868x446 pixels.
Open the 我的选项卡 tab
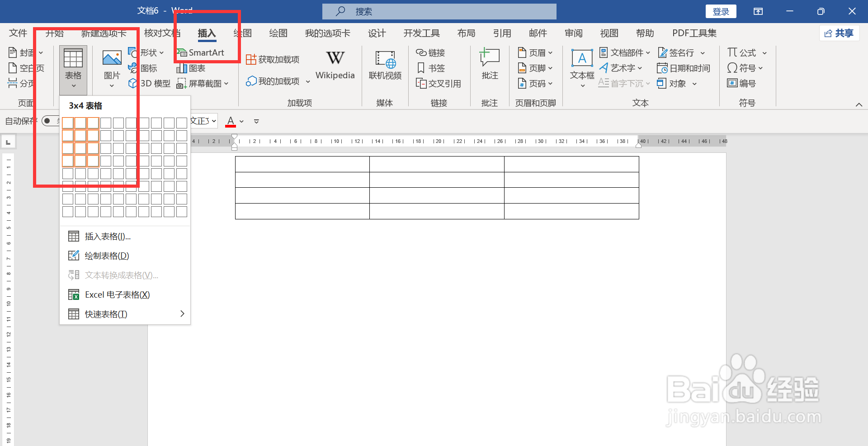click(327, 33)
